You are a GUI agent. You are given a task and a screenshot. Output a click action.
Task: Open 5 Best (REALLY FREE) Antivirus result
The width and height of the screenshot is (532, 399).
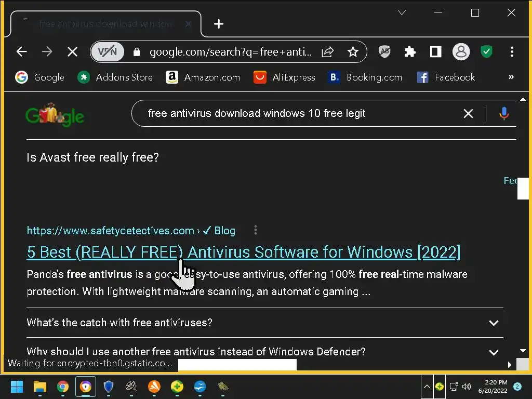click(x=243, y=252)
